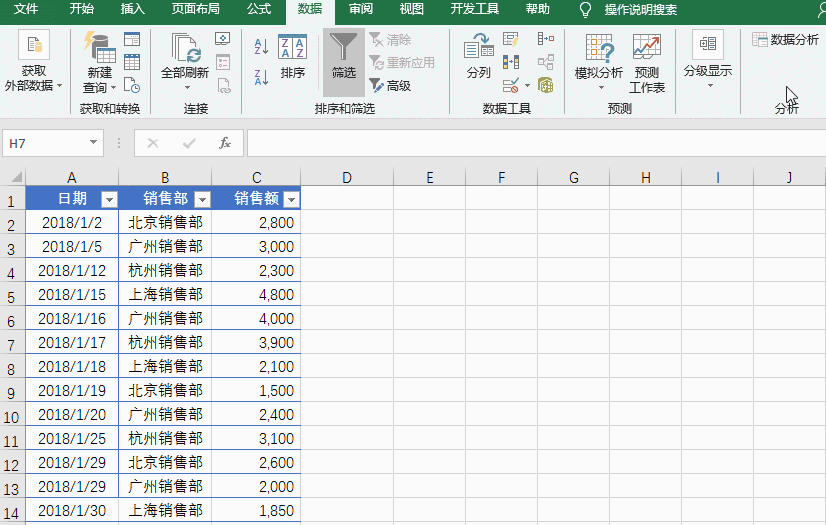826x525 pixels.
Task: Click the 清除 (Clear) filter button
Action: pos(390,39)
